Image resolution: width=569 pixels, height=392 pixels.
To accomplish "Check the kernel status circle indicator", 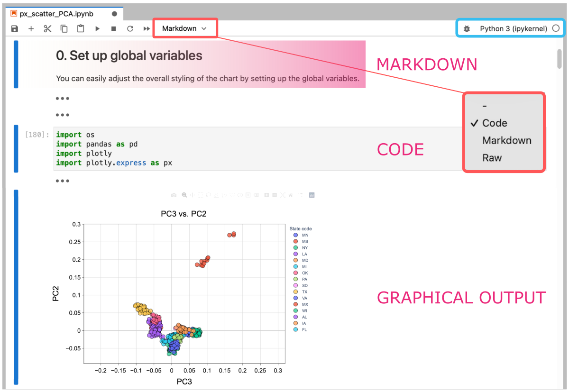I will click(x=556, y=28).
